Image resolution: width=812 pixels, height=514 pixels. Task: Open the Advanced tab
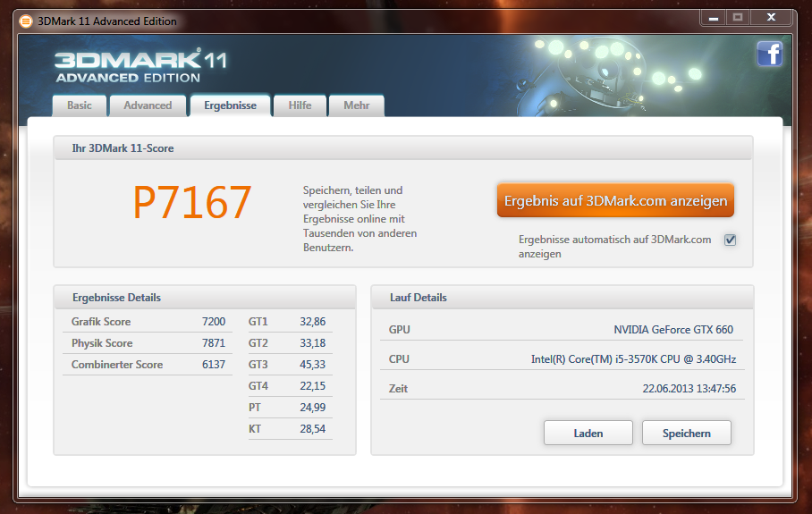(148, 105)
